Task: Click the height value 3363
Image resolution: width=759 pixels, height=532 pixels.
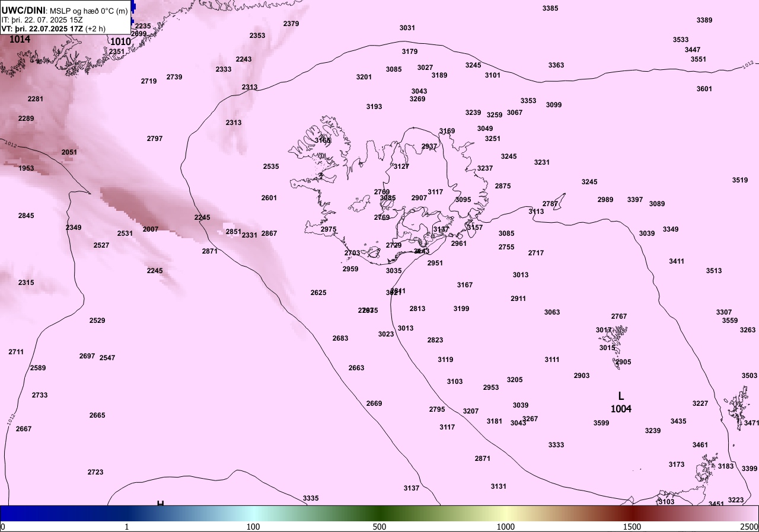Action: 556,65
